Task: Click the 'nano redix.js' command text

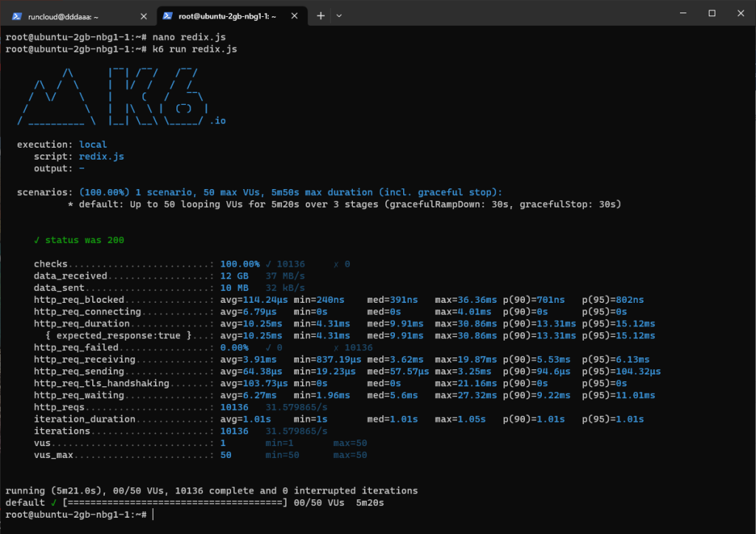Action: 189,37
